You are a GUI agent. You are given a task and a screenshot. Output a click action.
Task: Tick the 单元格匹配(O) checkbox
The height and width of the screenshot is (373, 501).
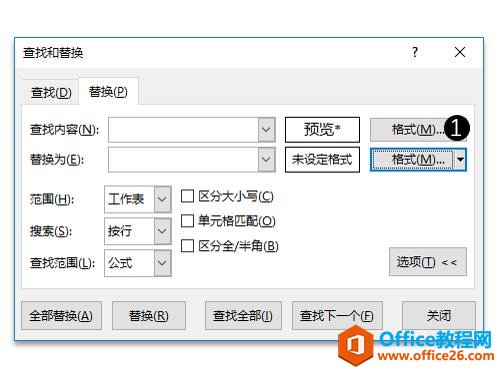(x=187, y=221)
